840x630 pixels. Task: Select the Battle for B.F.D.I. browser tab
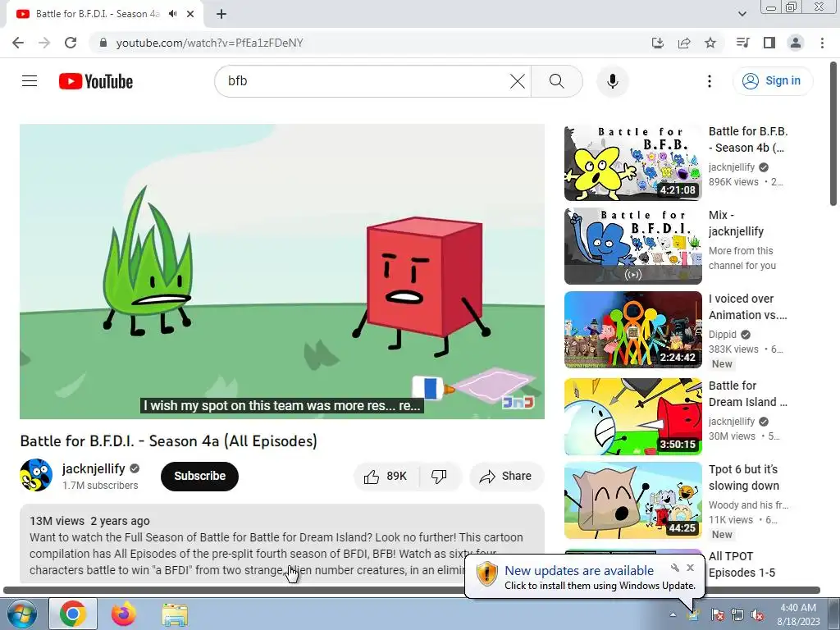click(x=104, y=14)
